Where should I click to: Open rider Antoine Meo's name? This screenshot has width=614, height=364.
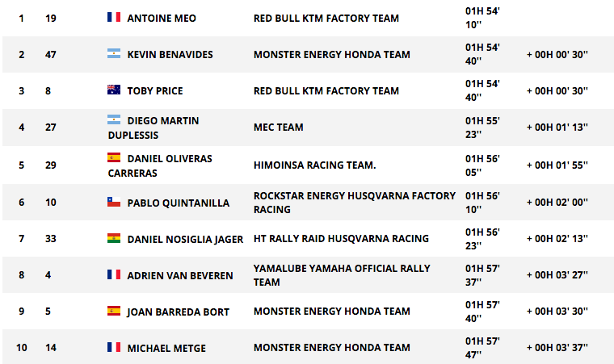click(162, 19)
